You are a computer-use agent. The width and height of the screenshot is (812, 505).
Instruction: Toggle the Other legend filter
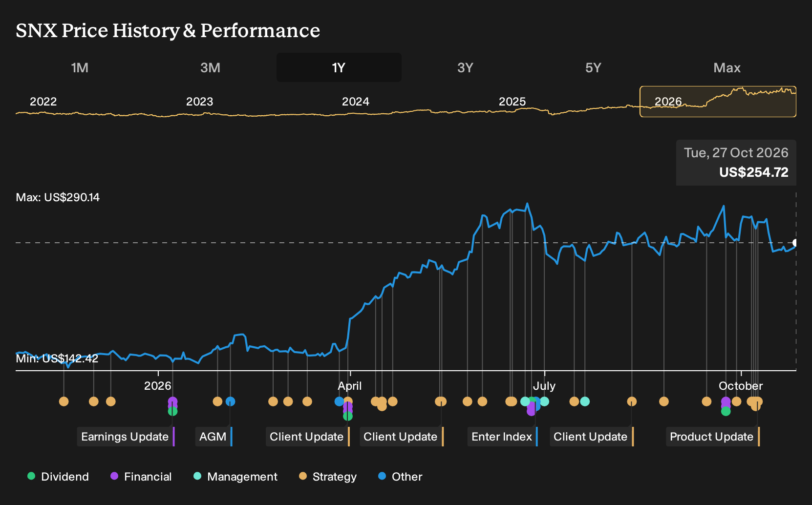pos(400,477)
